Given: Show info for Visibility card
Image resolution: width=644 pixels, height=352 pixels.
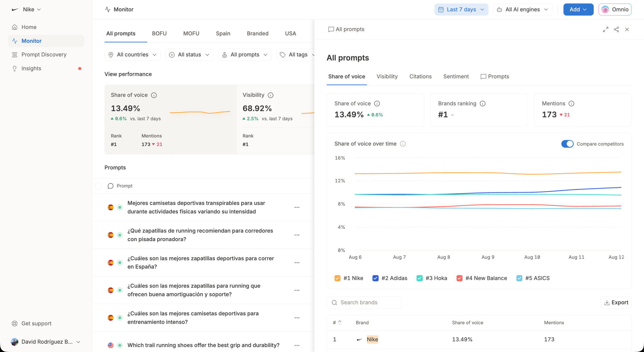Looking at the screenshot, I should (270, 95).
